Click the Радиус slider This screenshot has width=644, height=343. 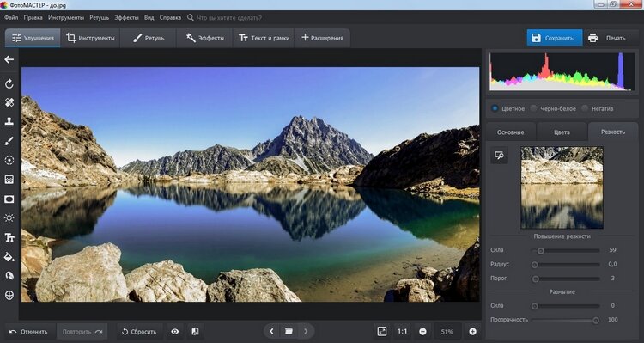566,265
